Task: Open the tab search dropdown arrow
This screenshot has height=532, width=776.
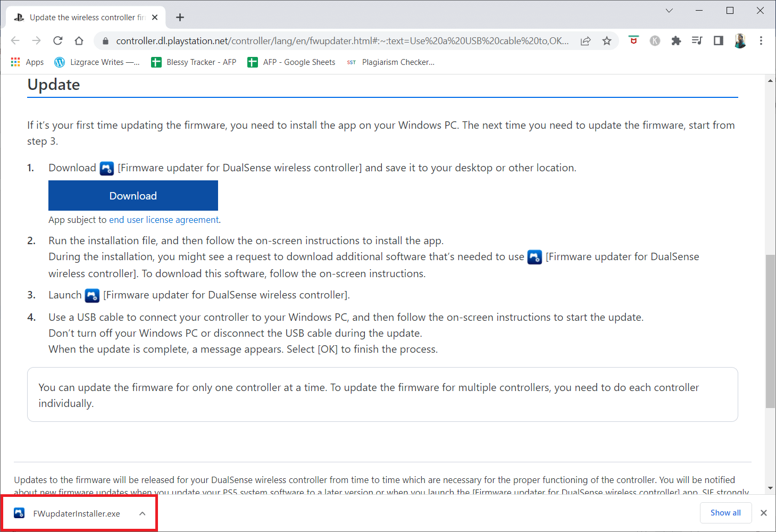Action: (669, 10)
